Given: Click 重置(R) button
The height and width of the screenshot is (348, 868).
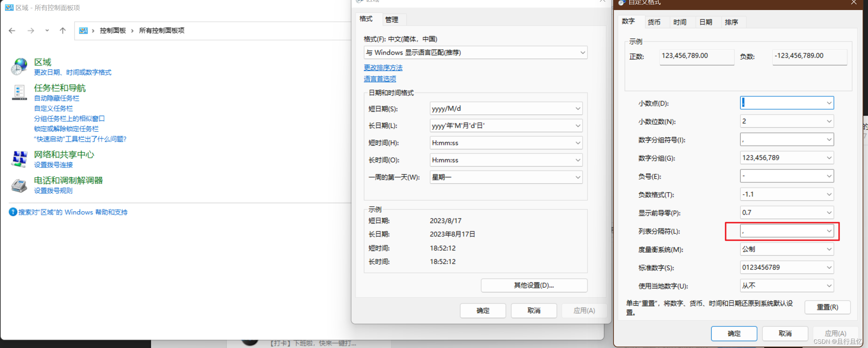Looking at the screenshot, I should pyautogui.click(x=827, y=307).
